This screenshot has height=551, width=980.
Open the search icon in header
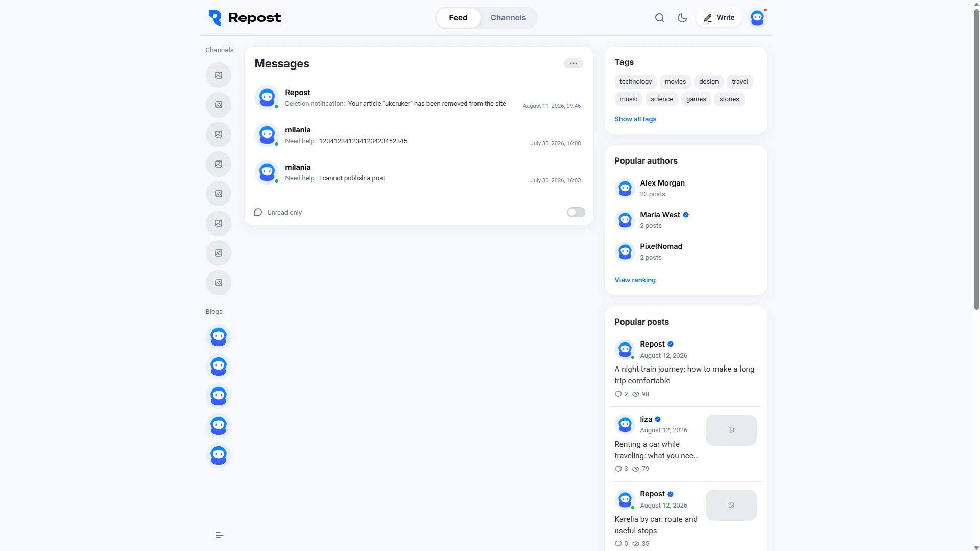(659, 18)
